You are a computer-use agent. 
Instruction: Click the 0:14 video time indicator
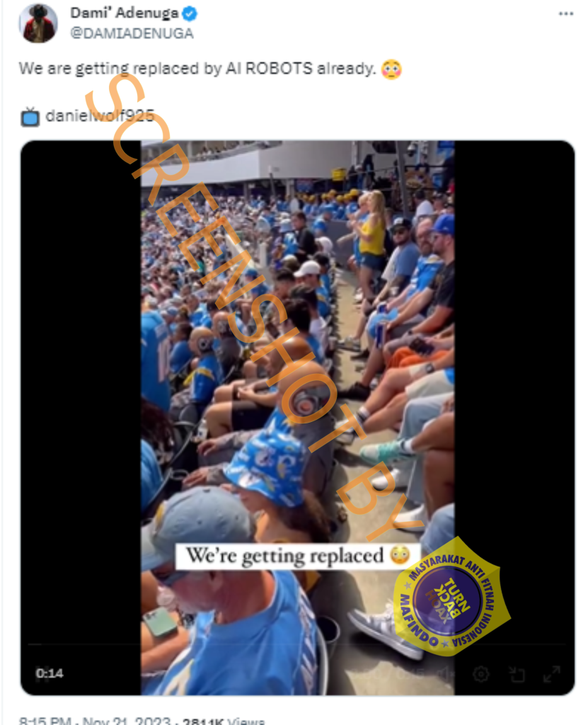[x=50, y=673]
